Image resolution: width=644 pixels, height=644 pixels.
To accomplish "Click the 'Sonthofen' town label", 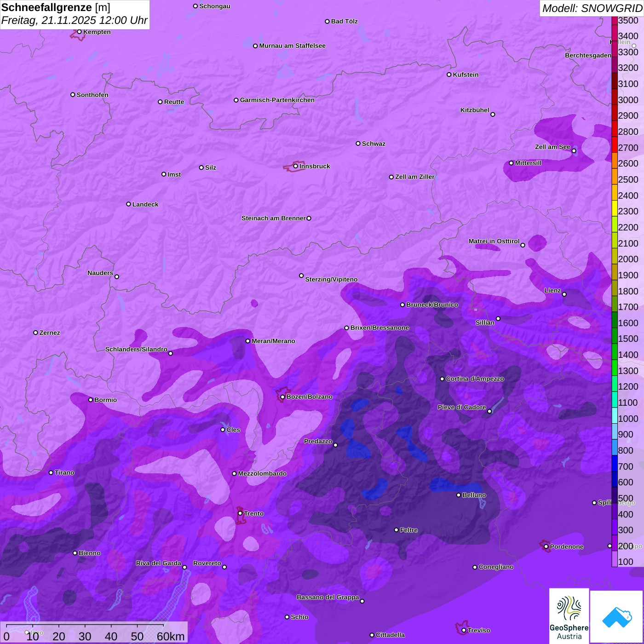I will click(92, 95).
